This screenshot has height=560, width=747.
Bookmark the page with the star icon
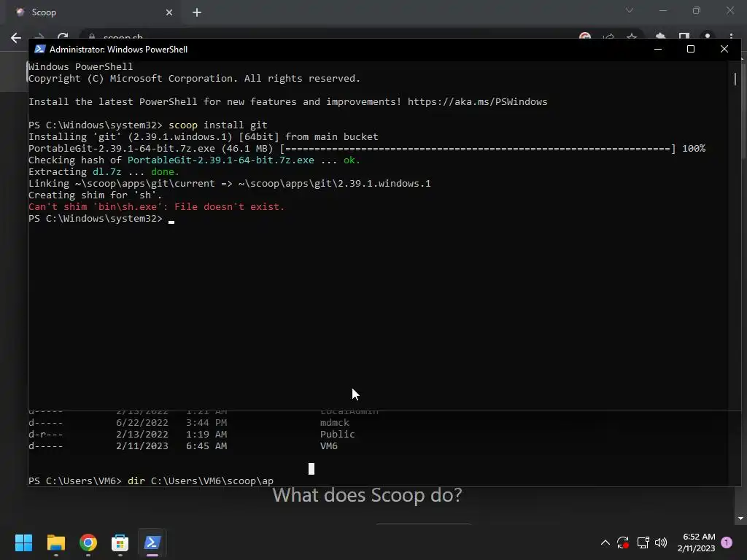tap(632, 36)
